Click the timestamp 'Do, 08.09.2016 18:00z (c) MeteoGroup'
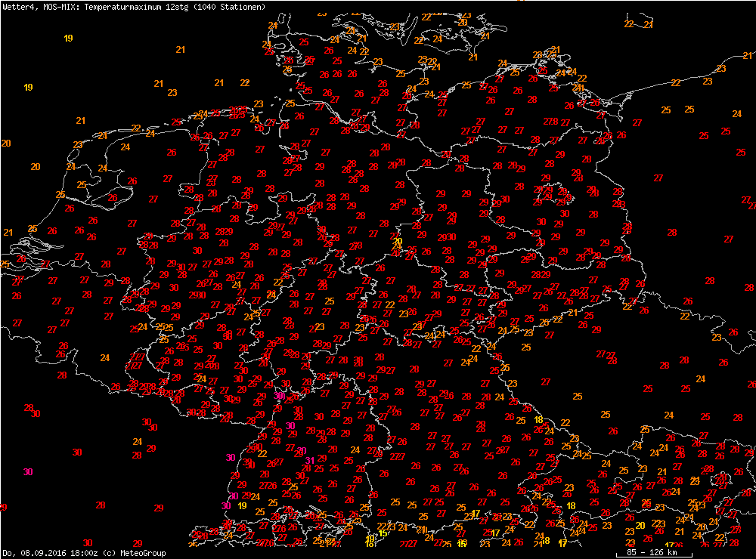 tap(85, 553)
